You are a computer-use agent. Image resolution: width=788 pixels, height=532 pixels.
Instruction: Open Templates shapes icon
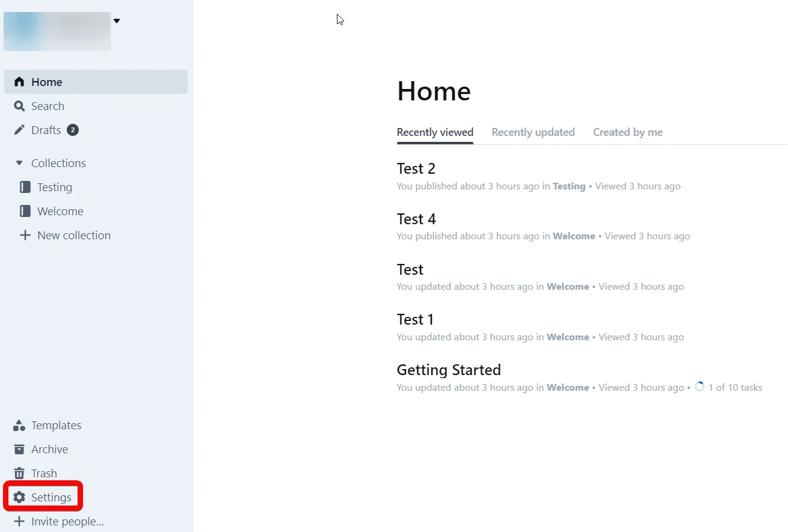click(x=19, y=426)
